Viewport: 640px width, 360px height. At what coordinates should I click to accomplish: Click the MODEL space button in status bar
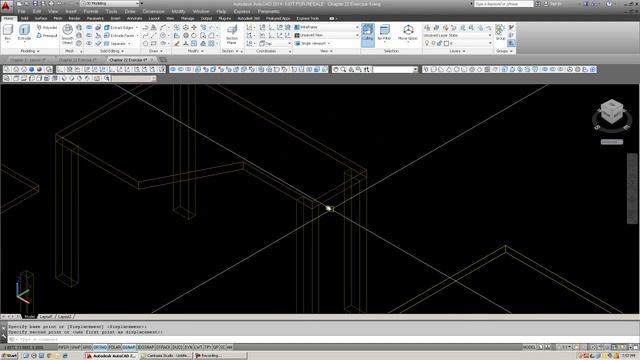529,347
